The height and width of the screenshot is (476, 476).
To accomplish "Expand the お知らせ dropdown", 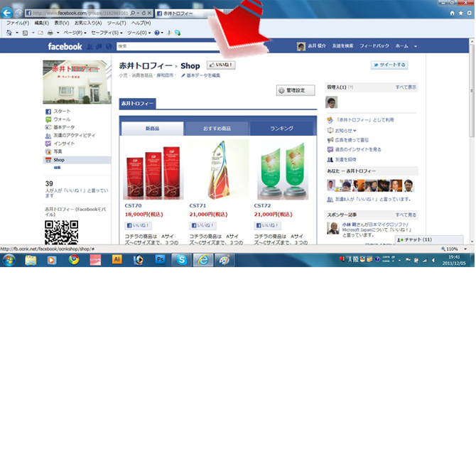I will (346, 130).
